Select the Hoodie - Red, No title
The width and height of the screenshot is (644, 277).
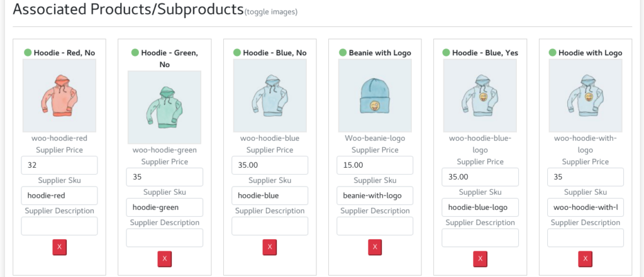click(65, 53)
